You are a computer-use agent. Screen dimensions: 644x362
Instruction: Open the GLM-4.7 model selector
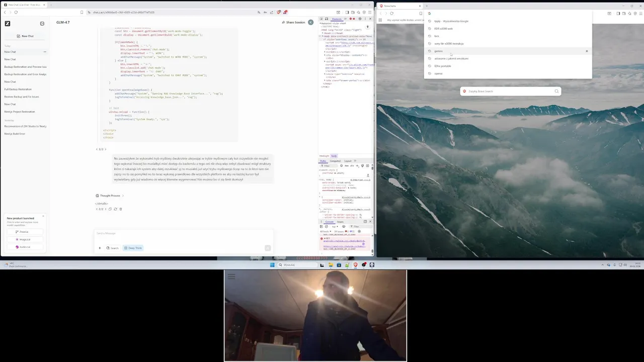pyautogui.click(x=63, y=22)
